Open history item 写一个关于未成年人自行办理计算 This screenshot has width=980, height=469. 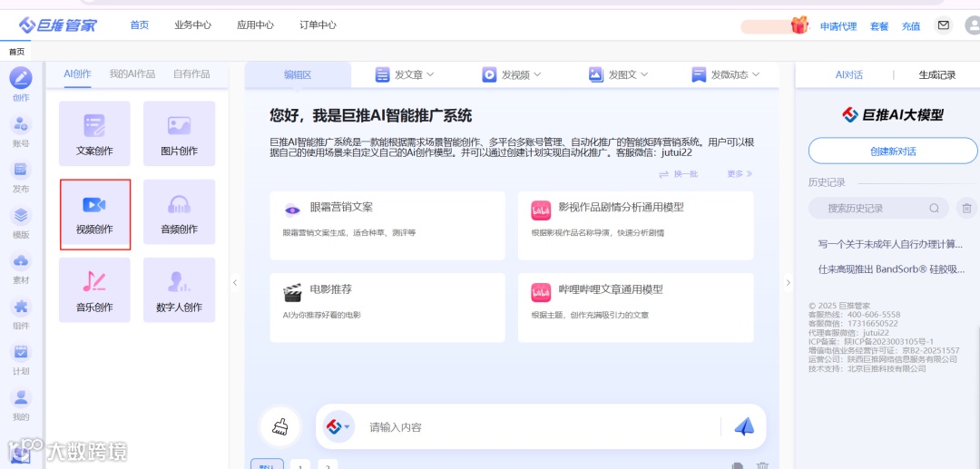[x=890, y=243]
